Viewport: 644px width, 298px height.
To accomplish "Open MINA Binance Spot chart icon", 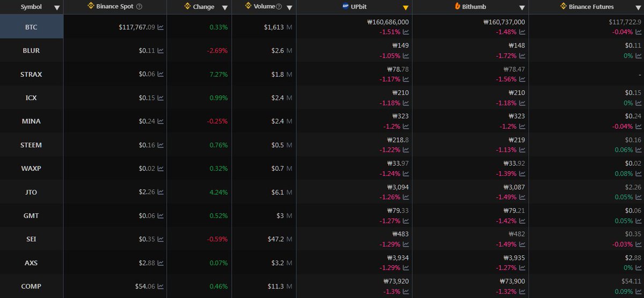I will click(161, 121).
